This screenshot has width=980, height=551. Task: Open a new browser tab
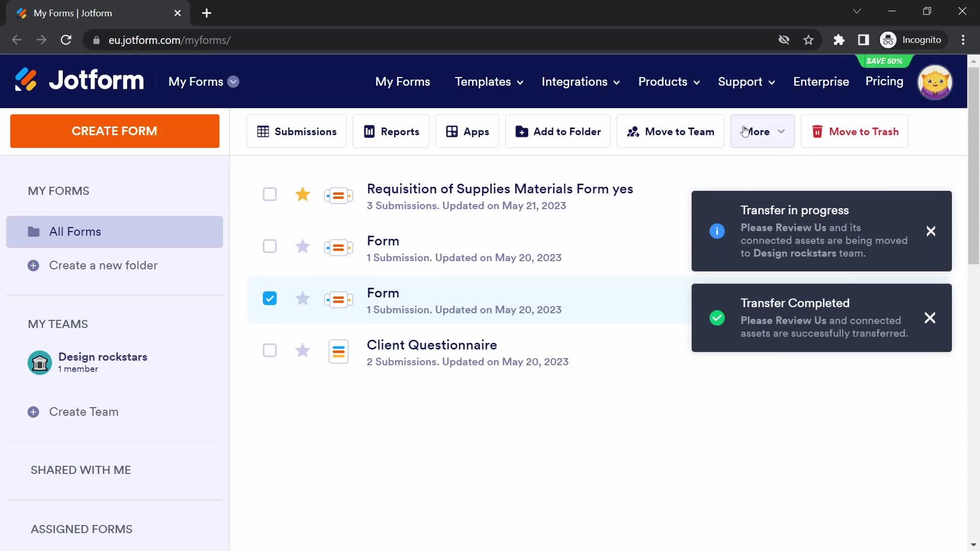(207, 13)
